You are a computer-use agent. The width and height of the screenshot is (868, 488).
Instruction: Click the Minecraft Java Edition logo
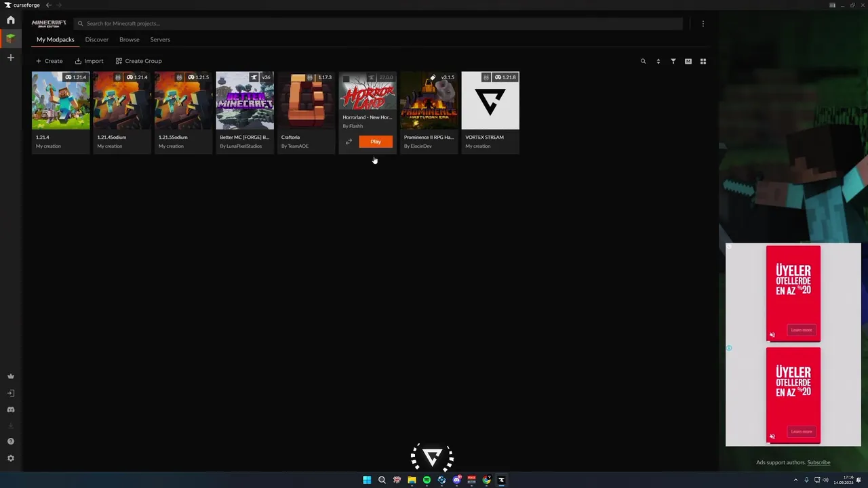49,24
